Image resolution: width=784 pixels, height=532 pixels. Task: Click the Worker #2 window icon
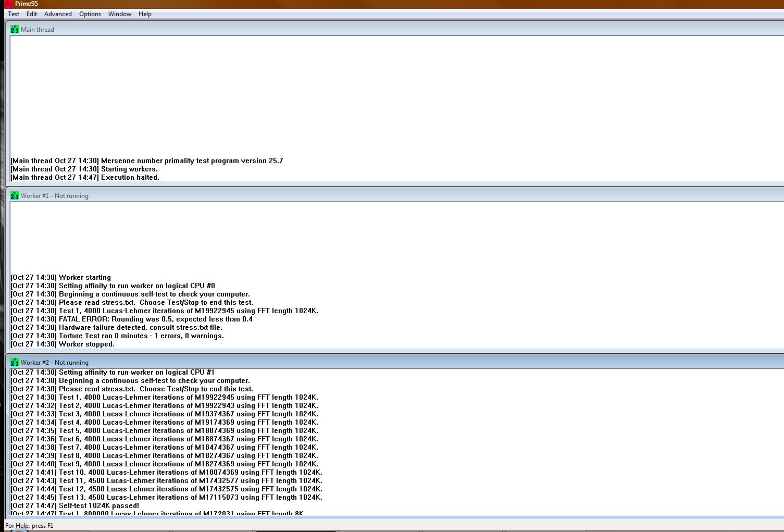pos(15,362)
